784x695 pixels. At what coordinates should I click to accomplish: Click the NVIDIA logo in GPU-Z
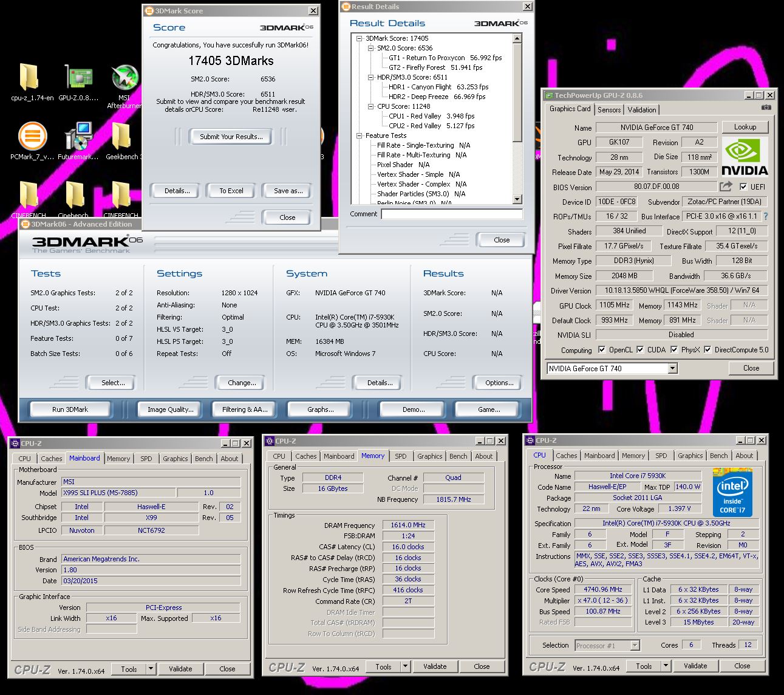point(745,157)
